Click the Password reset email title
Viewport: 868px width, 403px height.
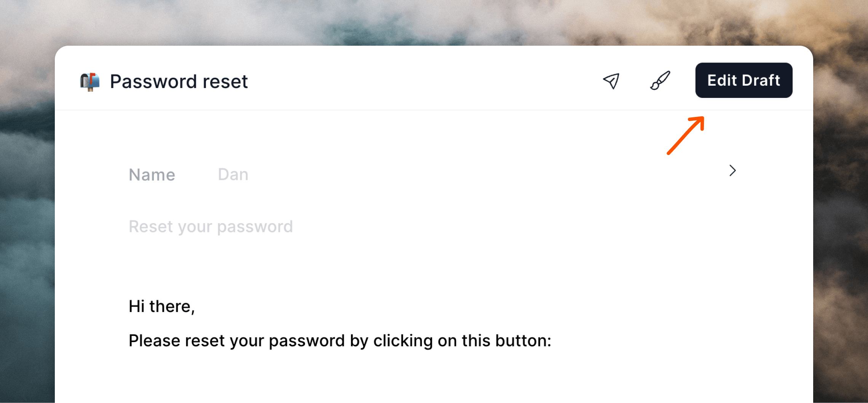tap(179, 82)
